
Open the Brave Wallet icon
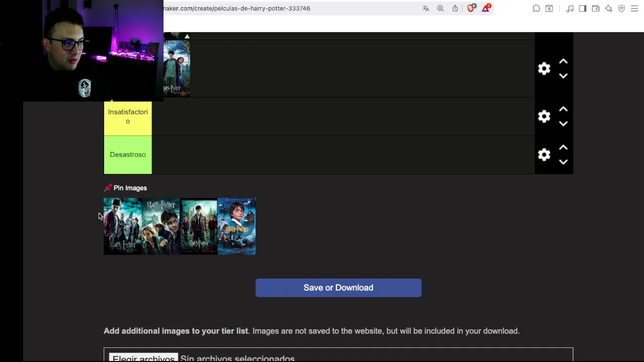coord(596,9)
